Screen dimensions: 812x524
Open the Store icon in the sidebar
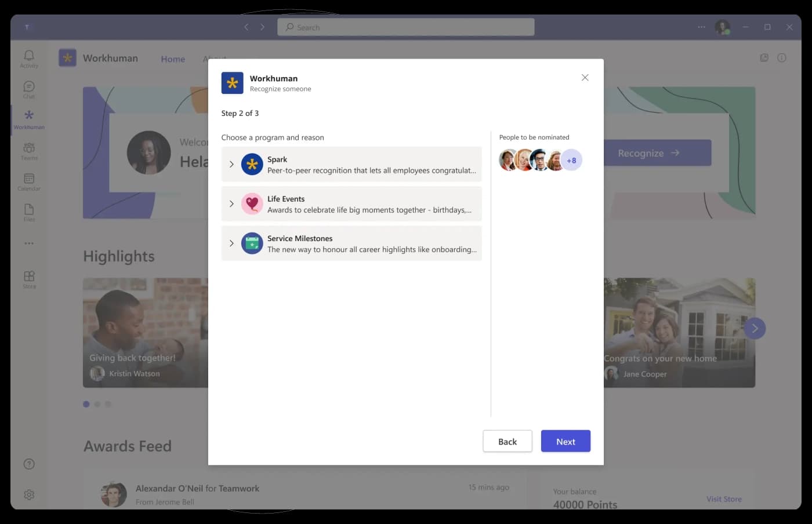coord(28,276)
